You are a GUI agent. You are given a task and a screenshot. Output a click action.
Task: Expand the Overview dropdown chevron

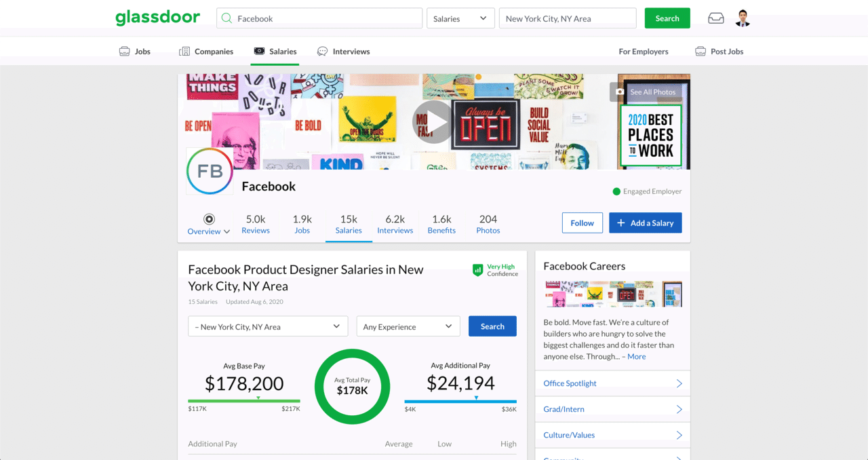pos(226,231)
